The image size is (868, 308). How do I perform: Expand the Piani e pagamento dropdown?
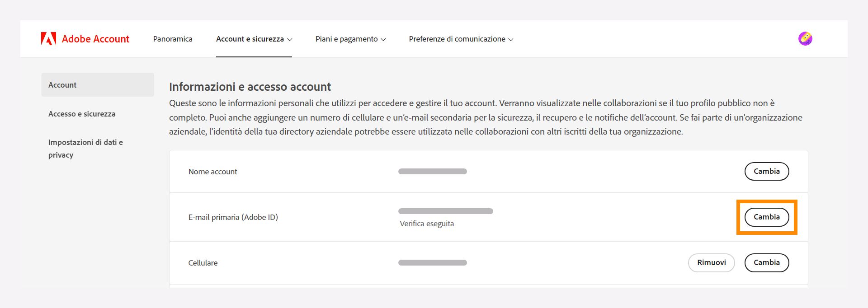point(350,39)
